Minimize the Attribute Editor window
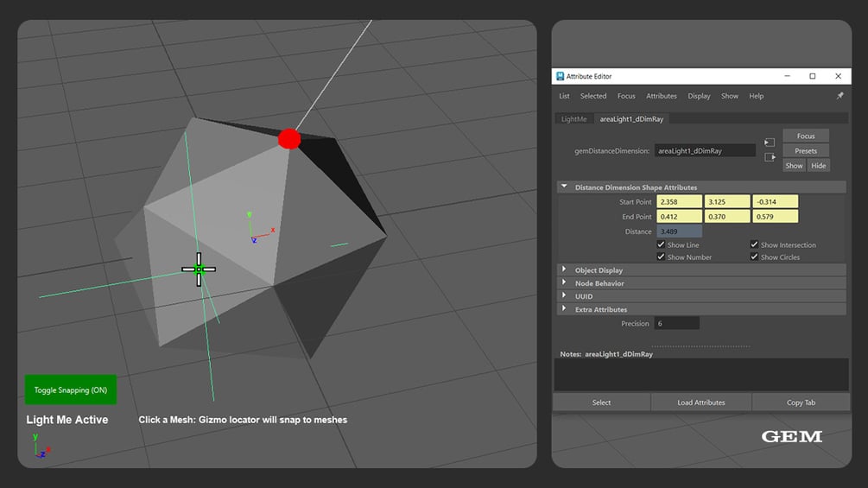 coord(787,76)
